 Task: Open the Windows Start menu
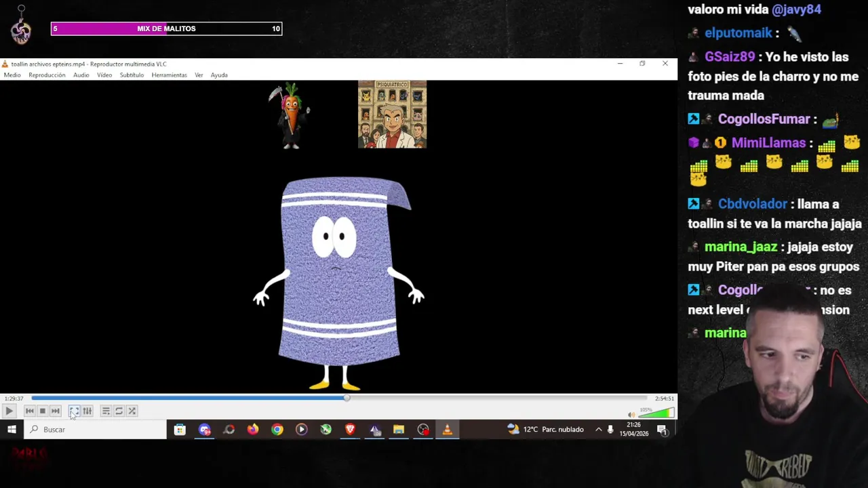pyautogui.click(x=12, y=429)
